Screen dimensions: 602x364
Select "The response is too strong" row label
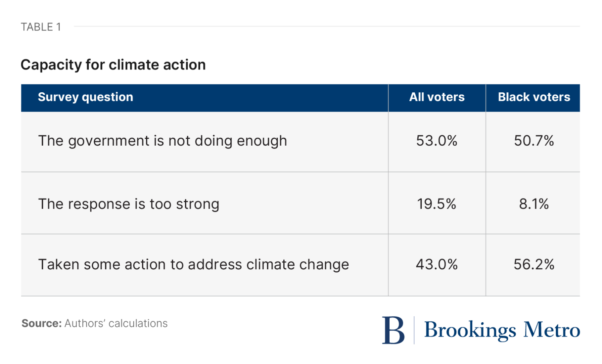128,204
